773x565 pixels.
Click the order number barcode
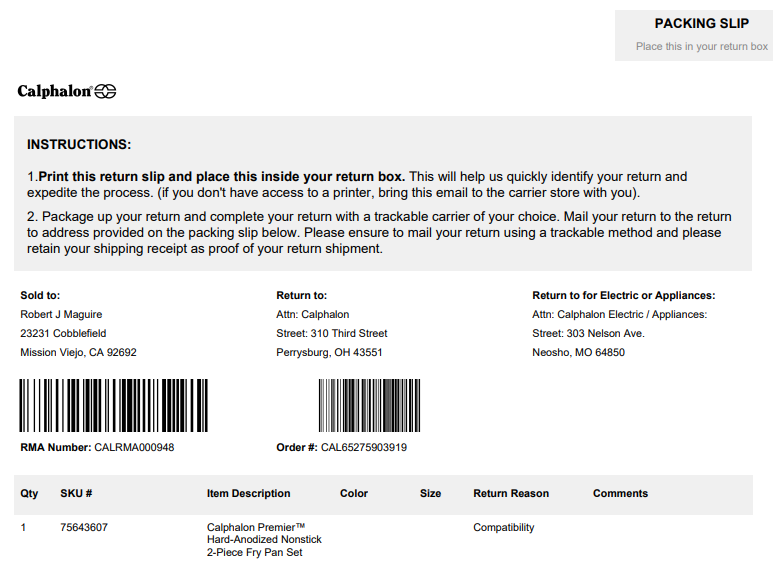pos(369,405)
